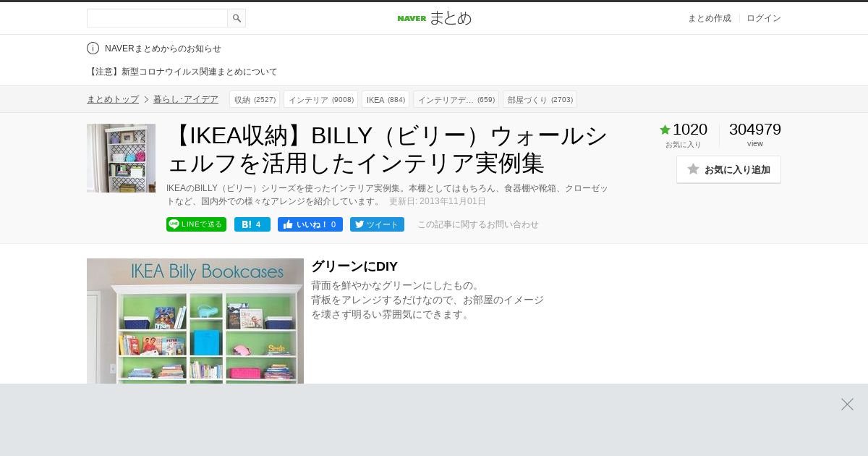Click この記事に関するお問い合わせ link

click(x=478, y=224)
